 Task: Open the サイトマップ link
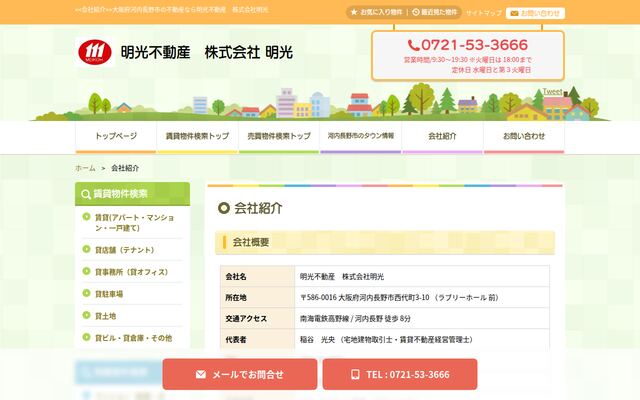click(x=484, y=13)
